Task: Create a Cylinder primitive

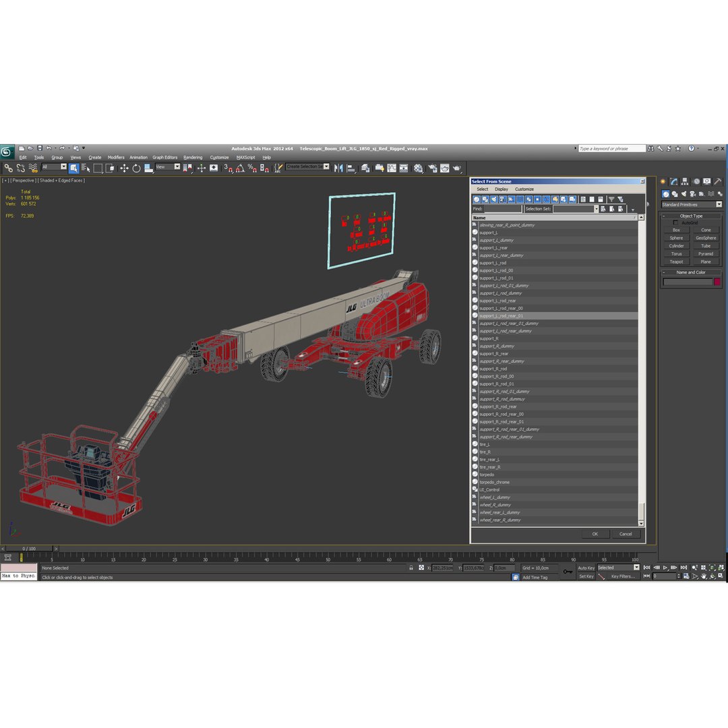Action: click(x=677, y=246)
